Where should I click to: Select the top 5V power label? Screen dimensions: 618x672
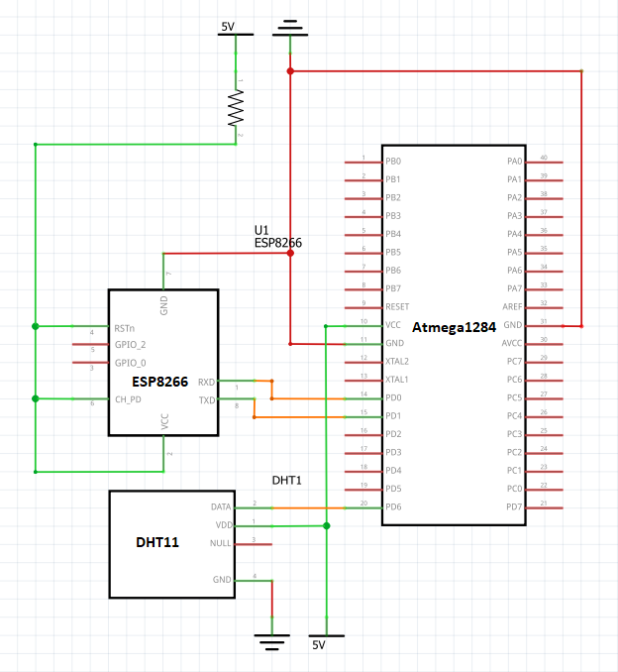[228, 27]
